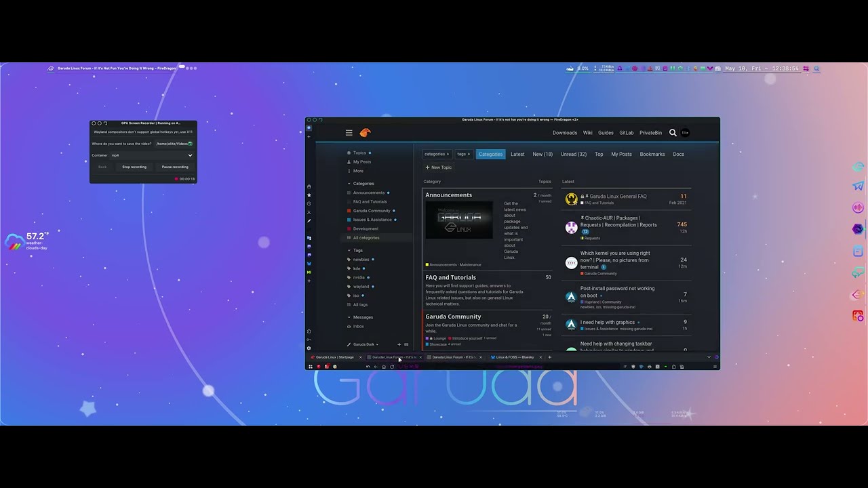The image size is (868, 488).
Task: Open browser sidebar bookmarks star icon
Action: 309,195
